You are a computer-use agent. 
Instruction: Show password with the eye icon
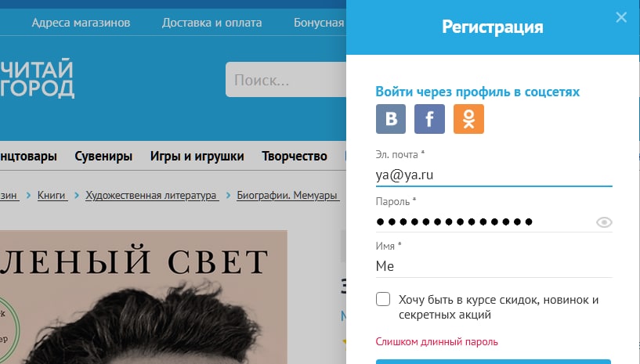[x=604, y=222]
